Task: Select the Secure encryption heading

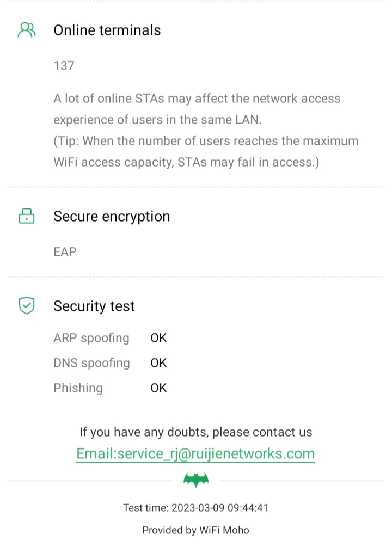Action: (x=112, y=216)
